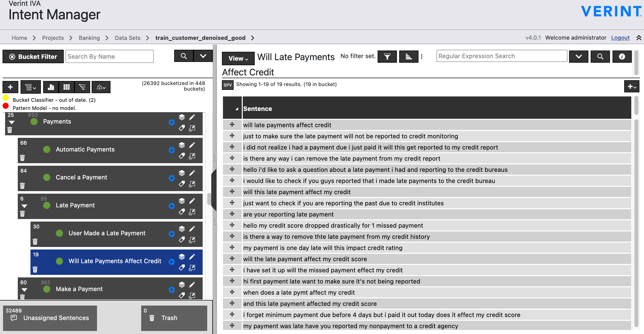This screenshot has height=334, width=644.
Task: Clear the Bucket Filter toggle
Action: click(33, 56)
